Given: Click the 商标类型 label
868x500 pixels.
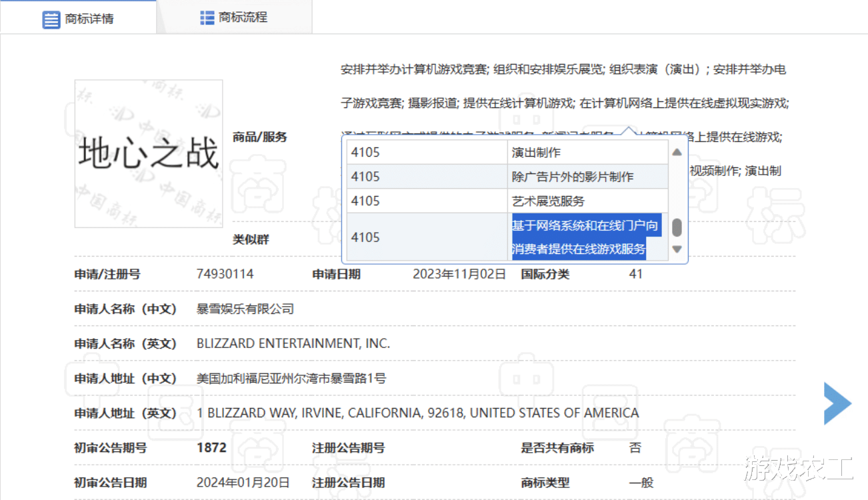Looking at the screenshot, I should pos(545,483).
